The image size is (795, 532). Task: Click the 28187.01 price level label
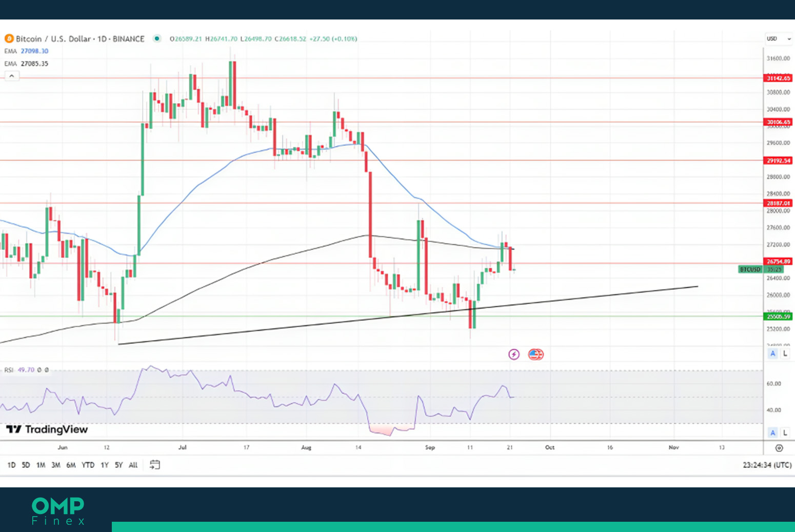(779, 203)
